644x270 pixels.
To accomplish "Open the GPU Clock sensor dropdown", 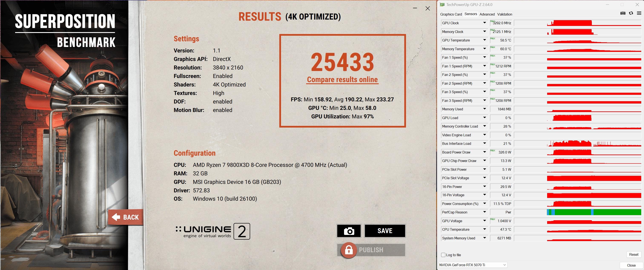I will click(x=485, y=23).
